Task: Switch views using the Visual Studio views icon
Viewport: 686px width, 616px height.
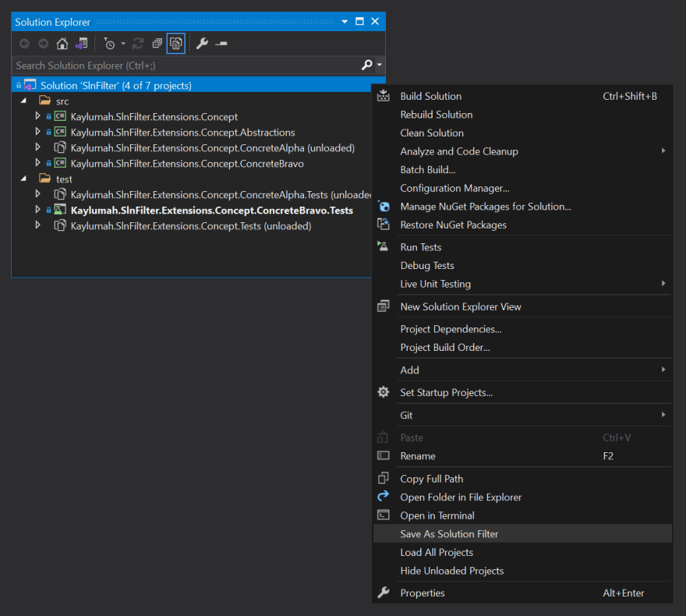Action: [81, 44]
